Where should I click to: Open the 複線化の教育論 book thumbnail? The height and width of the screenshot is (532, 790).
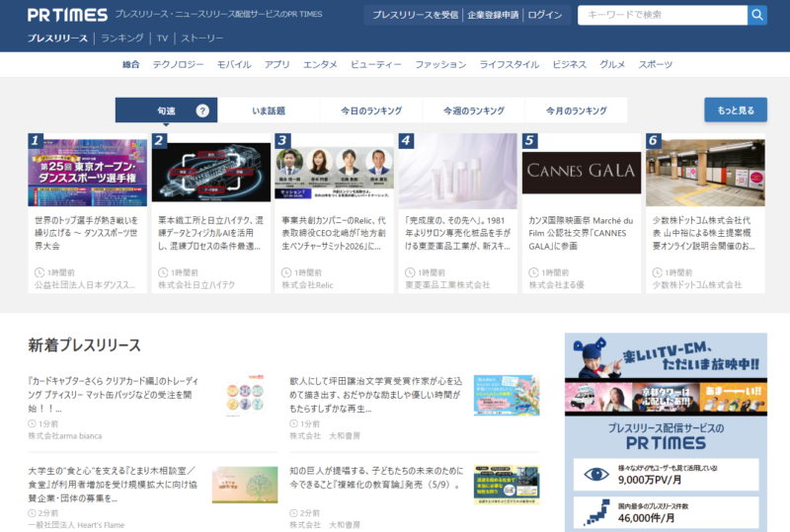[x=507, y=485]
